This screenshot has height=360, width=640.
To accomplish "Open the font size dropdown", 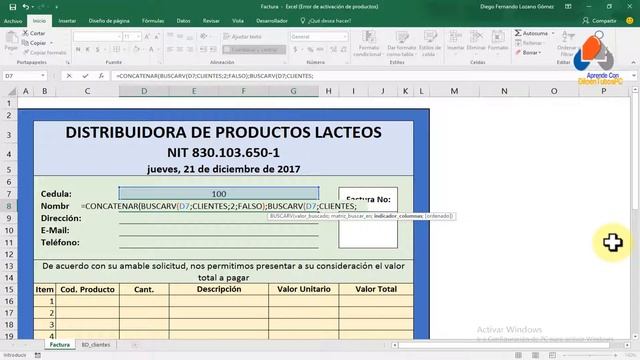I will coord(139,37).
